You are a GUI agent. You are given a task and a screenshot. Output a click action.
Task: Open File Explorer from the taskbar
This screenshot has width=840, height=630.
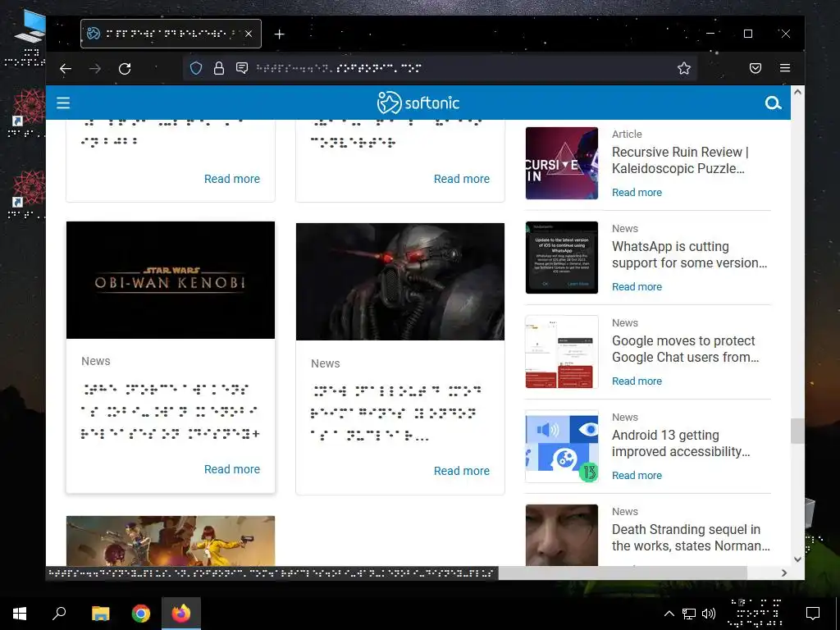click(100, 614)
